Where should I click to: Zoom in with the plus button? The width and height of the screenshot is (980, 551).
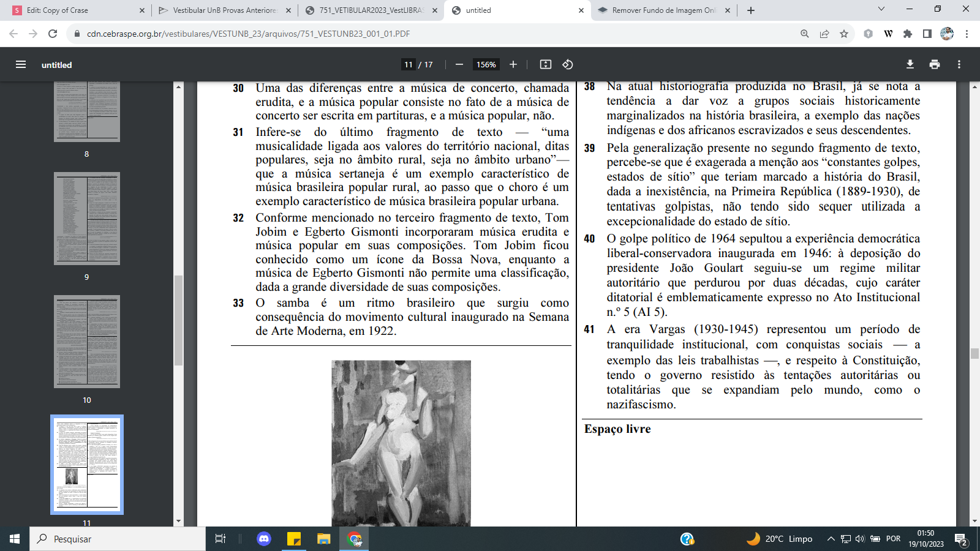tap(513, 64)
